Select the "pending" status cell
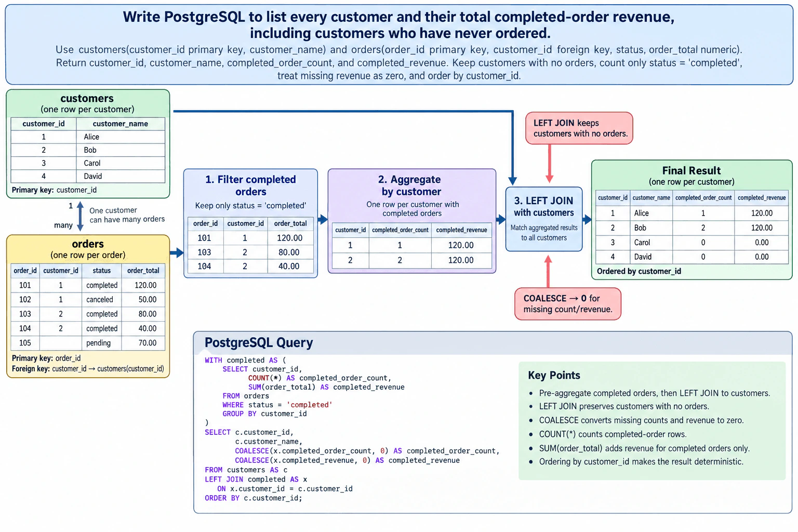This screenshot has height=532, width=798. coord(98,343)
